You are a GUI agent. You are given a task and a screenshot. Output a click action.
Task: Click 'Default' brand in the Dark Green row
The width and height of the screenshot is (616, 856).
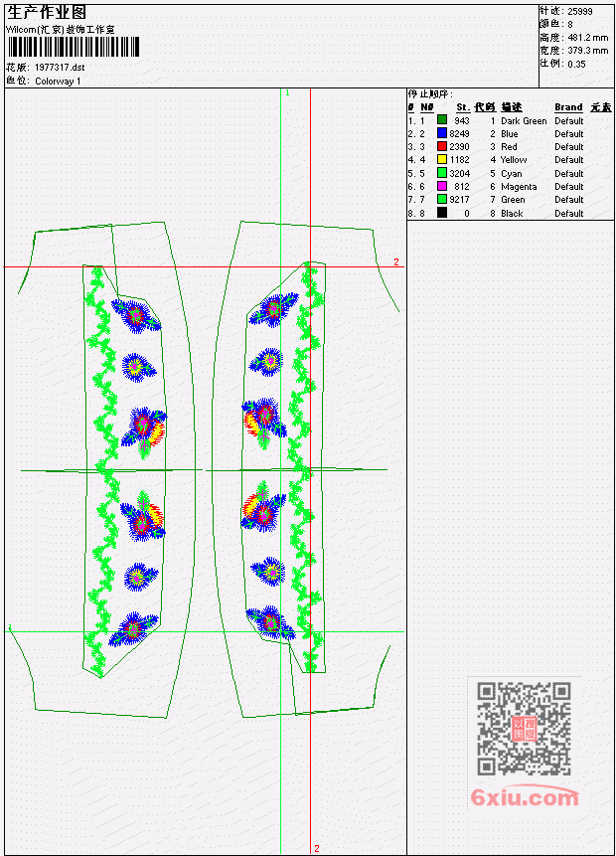(569, 120)
